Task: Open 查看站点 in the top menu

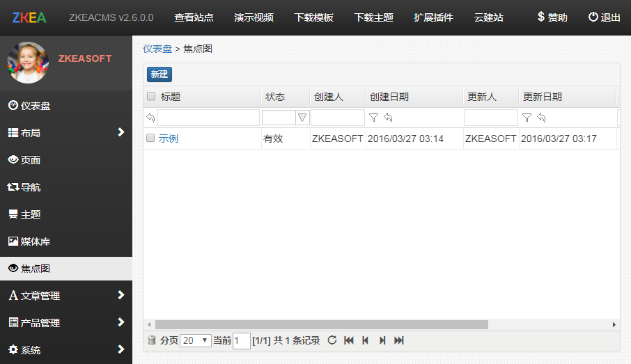Action: click(x=194, y=17)
